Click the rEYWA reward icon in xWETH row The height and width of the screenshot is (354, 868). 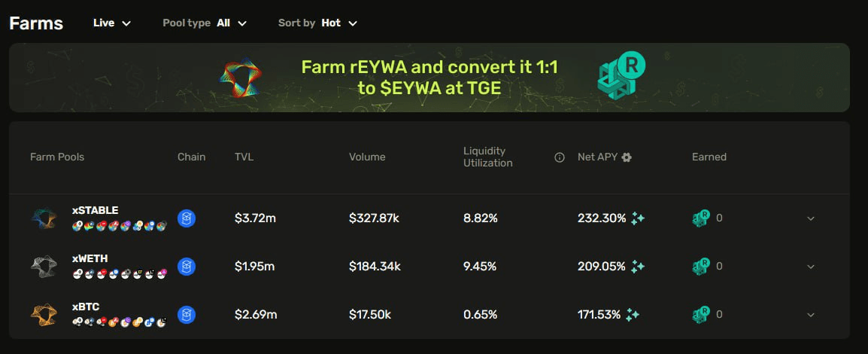click(x=701, y=266)
